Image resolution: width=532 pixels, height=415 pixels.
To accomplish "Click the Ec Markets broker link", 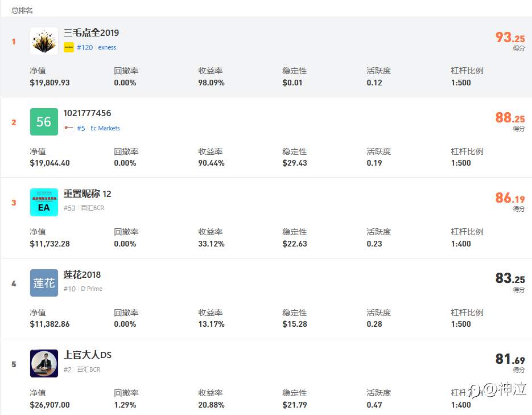I will point(105,128).
